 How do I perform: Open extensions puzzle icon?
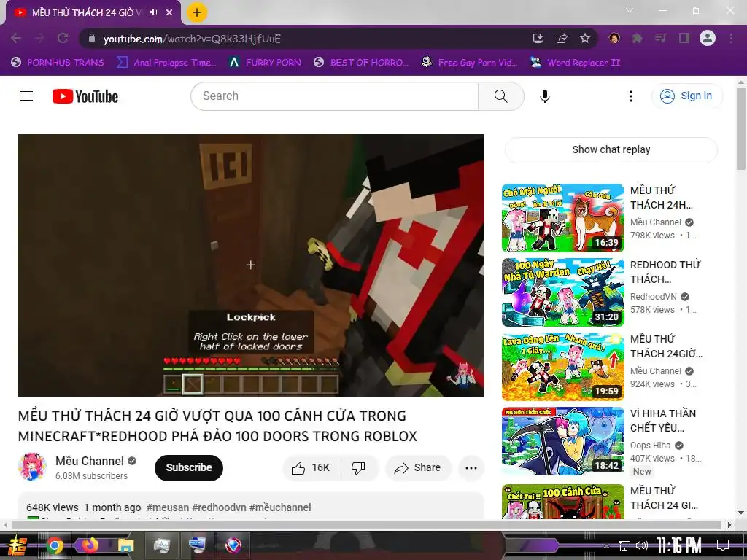pyautogui.click(x=637, y=38)
